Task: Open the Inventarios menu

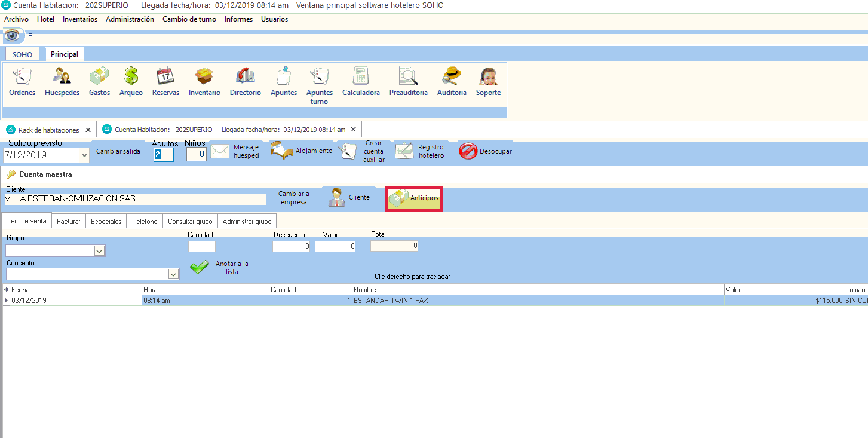Action: pos(79,19)
